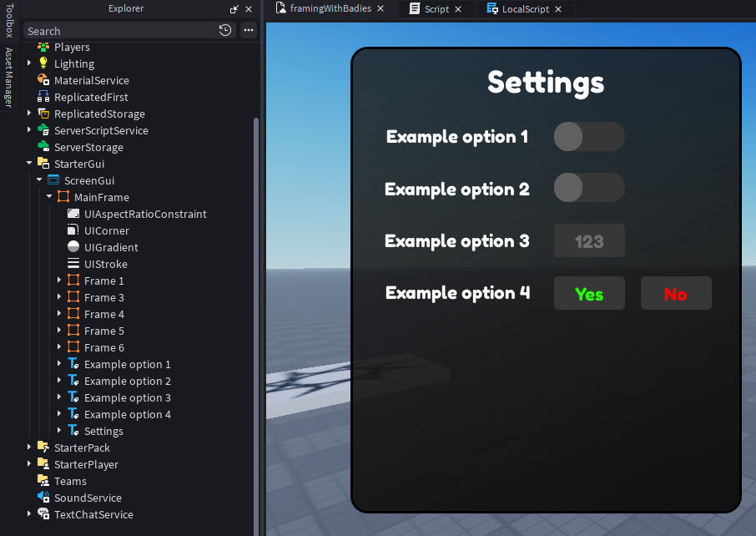Toggle the Example option 1 switch
The image size is (756, 536).
pos(589,137)
